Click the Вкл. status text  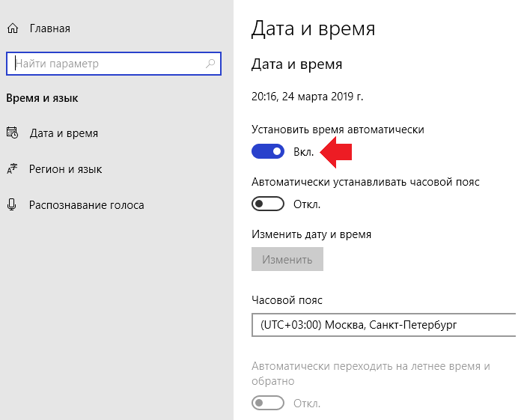tap(303, 152)
